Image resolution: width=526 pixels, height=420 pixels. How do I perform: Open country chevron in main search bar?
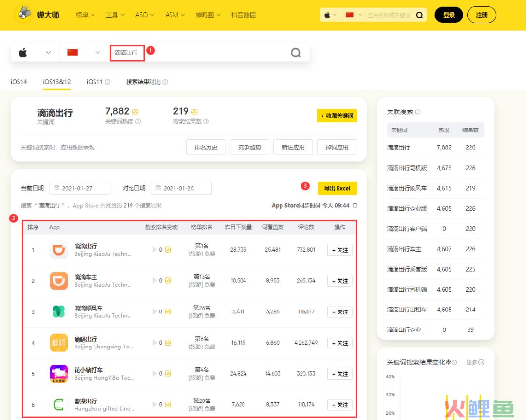[x=97, y=52]
